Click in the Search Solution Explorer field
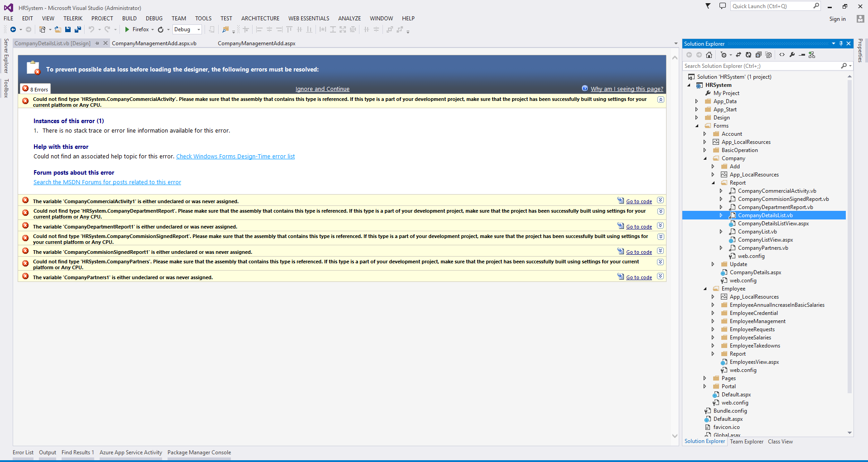This screenshot has width=868, height=462. click(x=761, y=66)
